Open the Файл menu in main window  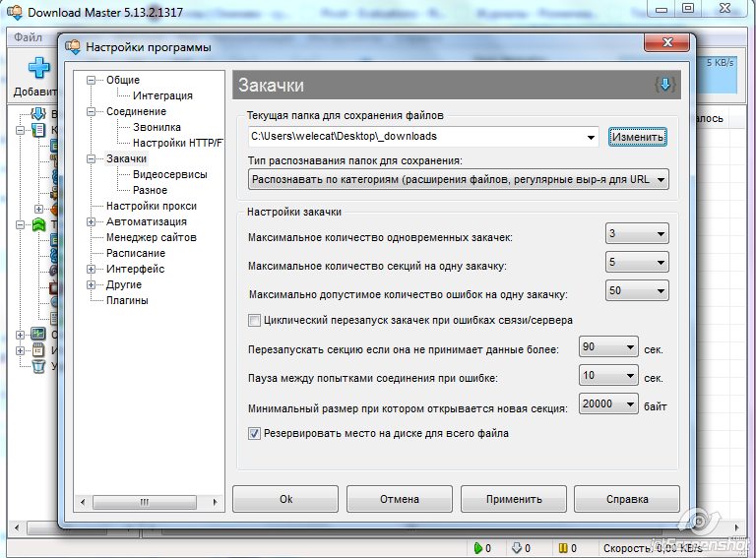(x=28, y=37)
